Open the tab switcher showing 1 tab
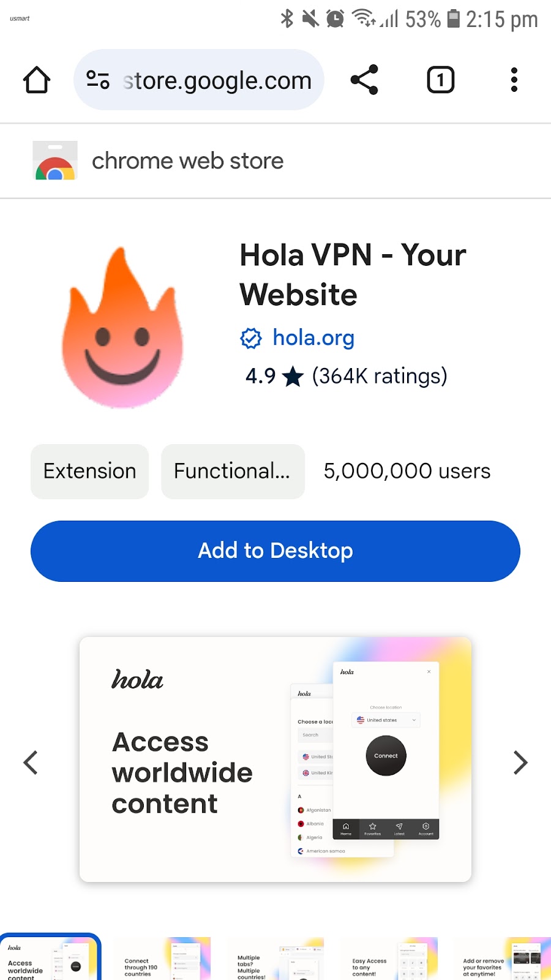Image resolution: width=551 pixels, height=980 pixels. [x=441, y=80]
